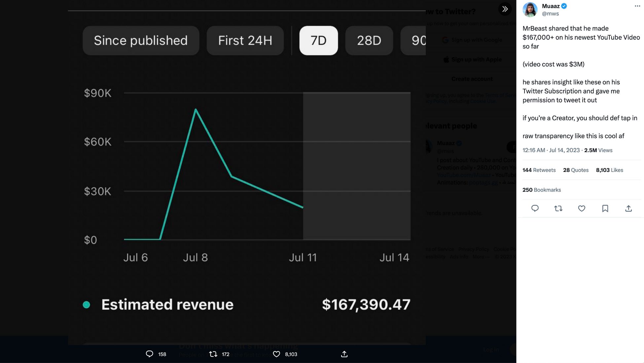Select the Jul 11 axis label

tap(303, 258)
